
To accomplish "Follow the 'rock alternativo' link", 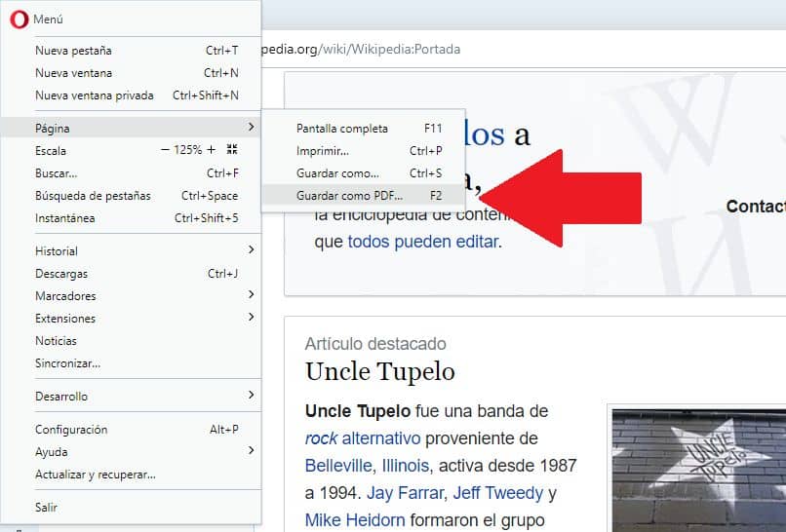I will pyautogui.click(x=363, y=438).
